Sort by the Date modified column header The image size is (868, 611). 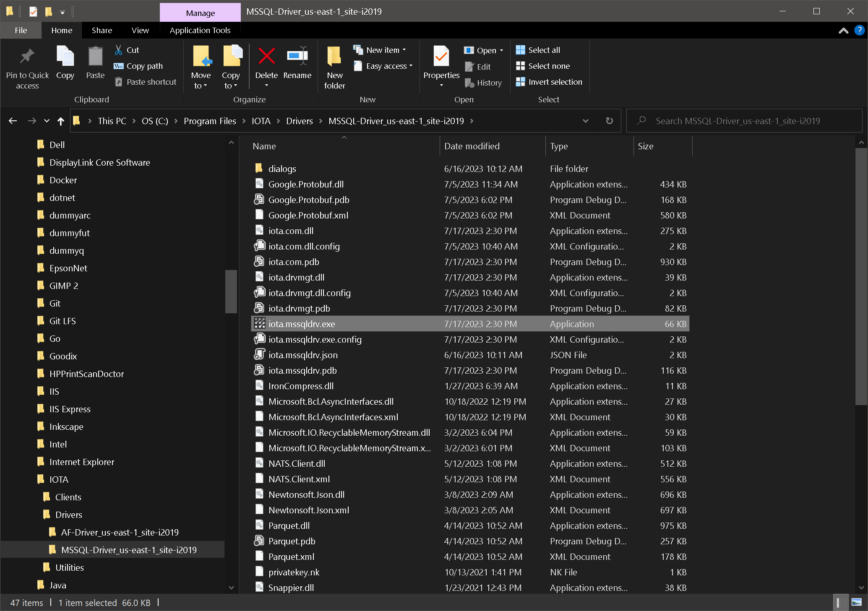coord(493,146)
